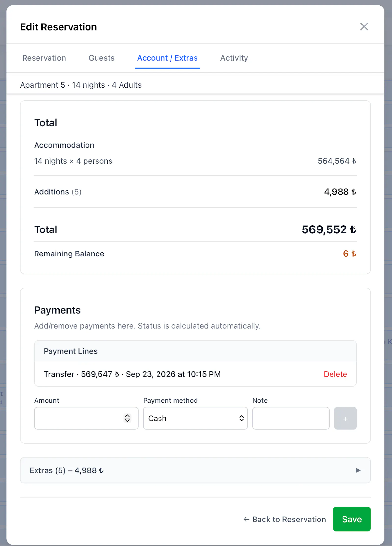Save the reservation changes
The width and height of the screenshot is (392, 546).
(x=352, y=519)
